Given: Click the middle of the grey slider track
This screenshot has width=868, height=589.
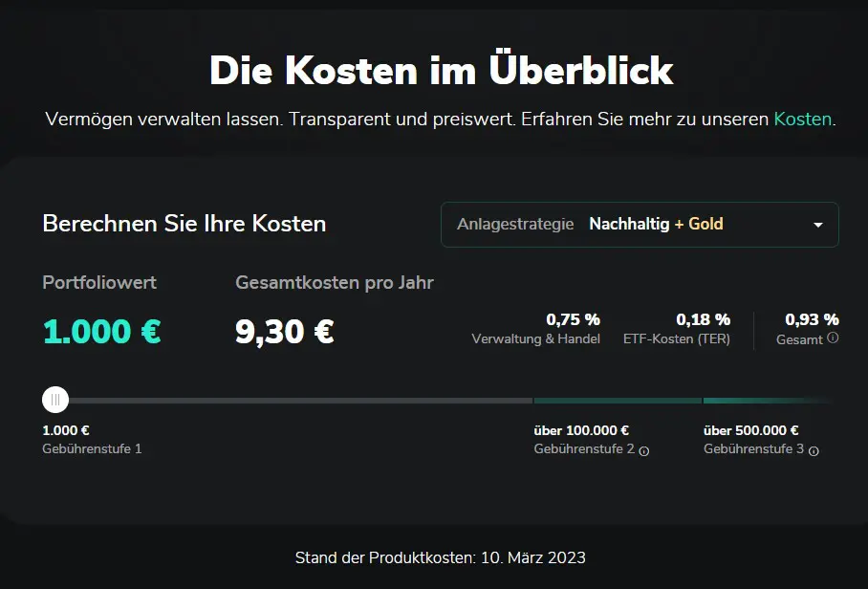Looking at the screenshot, I should click(300, 401).
